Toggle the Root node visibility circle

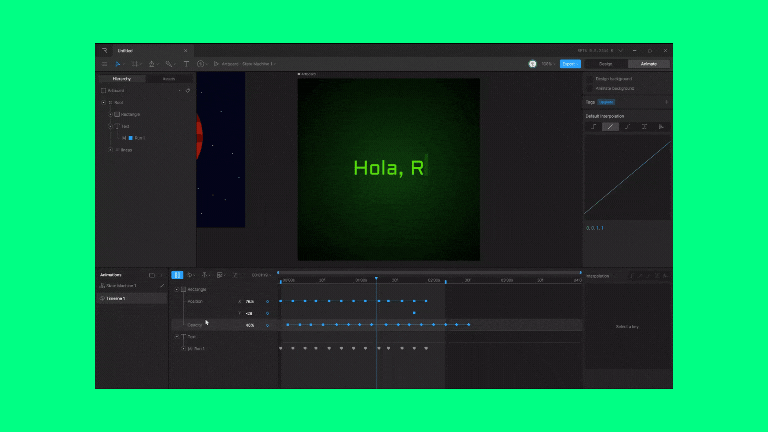pyautogui.click(x=103, y=102)
